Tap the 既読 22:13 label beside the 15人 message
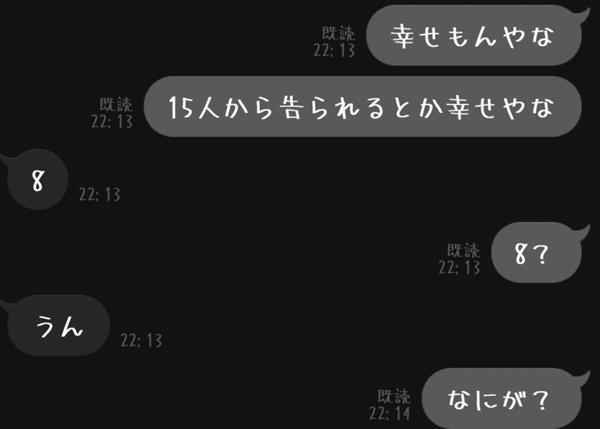 112,113
